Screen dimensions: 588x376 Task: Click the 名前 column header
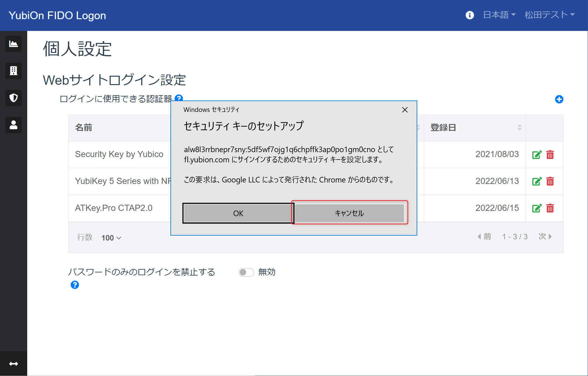[84, 127]
